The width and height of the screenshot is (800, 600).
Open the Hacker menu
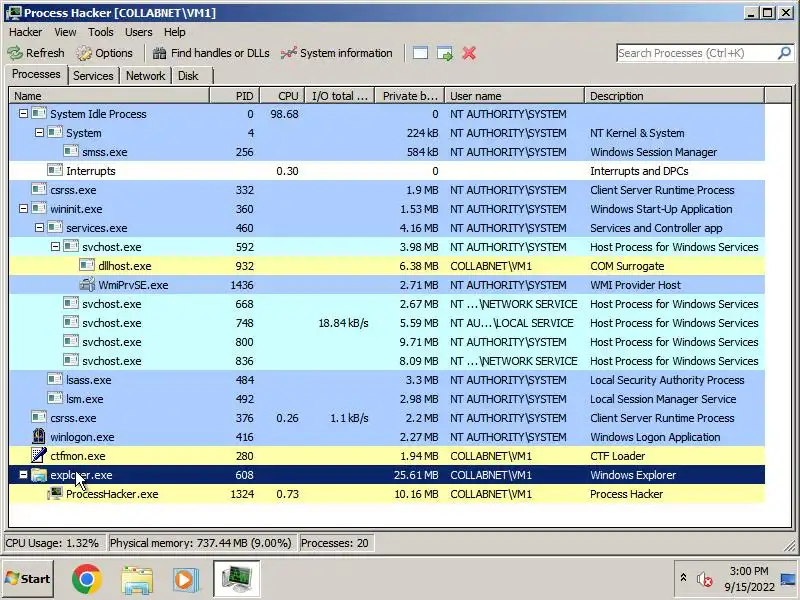tap(26, 32)
